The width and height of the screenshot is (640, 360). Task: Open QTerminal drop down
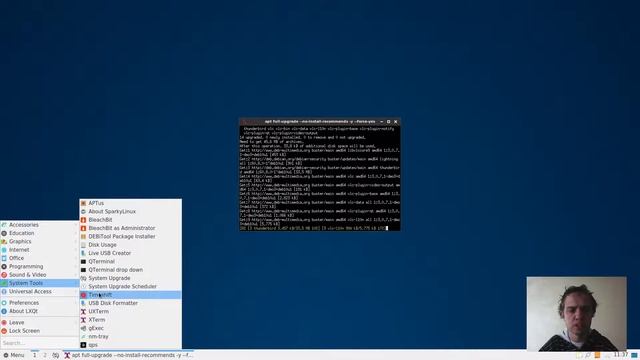pyautogui.click(x=131, y=270)
